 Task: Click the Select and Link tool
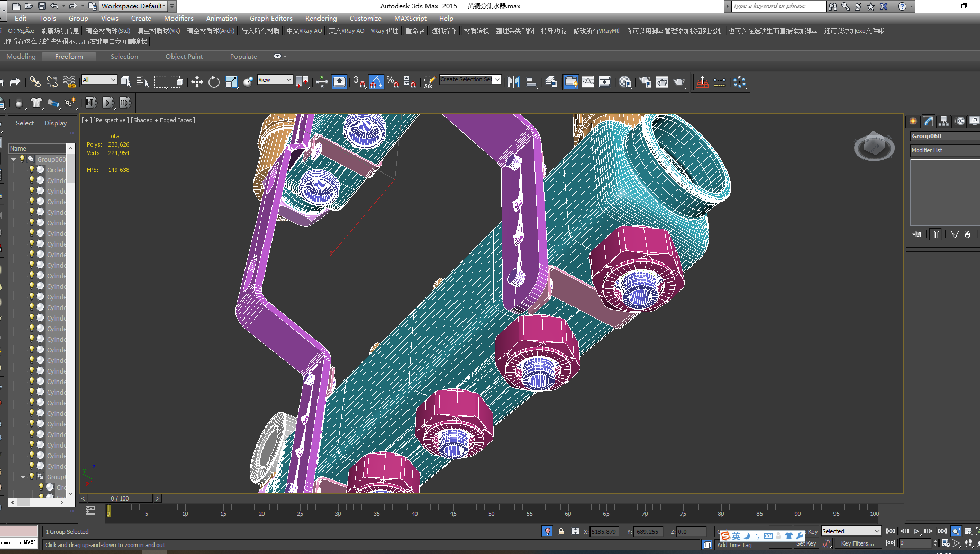(x=35, y=81)
